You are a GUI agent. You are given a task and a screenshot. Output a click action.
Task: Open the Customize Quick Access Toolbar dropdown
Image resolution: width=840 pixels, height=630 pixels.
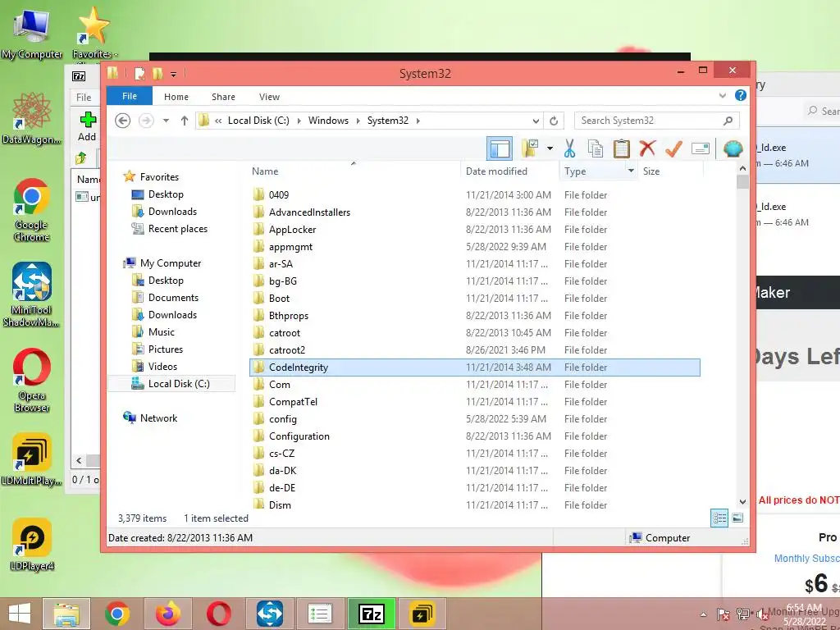(x=174, y=75)
